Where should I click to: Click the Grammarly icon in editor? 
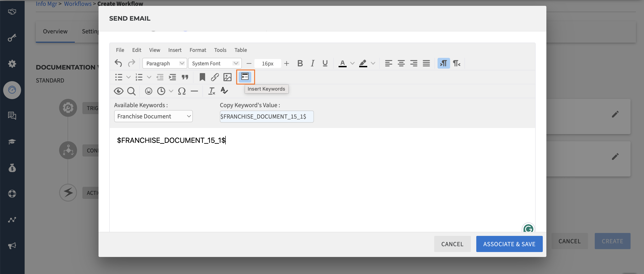coord(528,228)
